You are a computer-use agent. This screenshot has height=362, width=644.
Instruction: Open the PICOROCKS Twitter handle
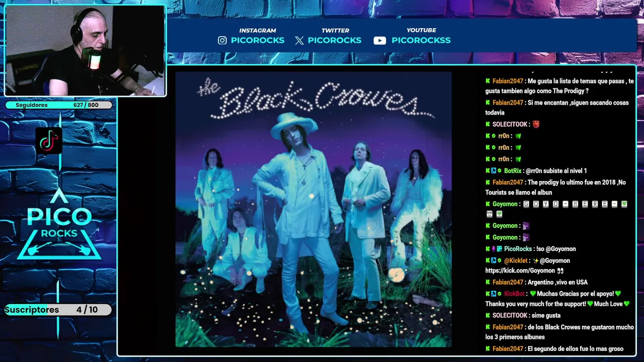[335, 40]
